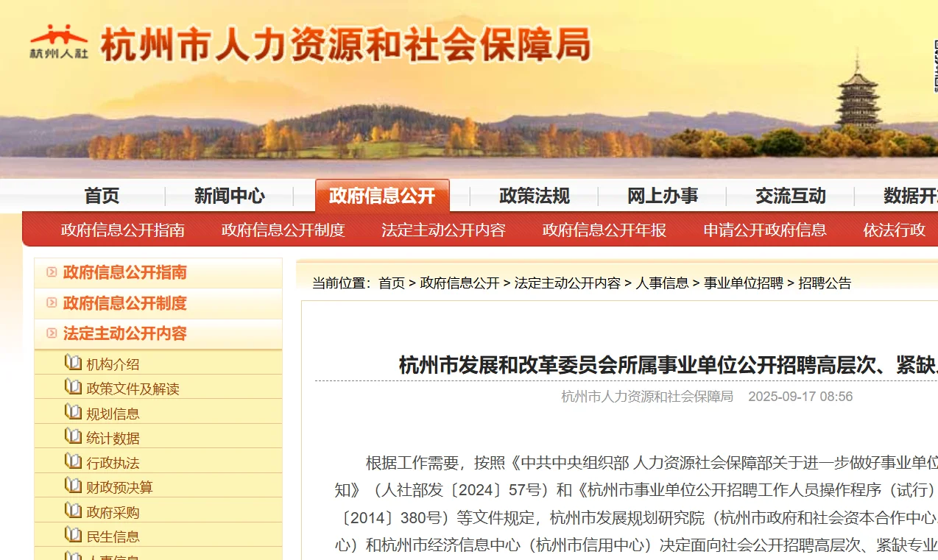This screenshot has height=560, width=938.
Task: Click 政府信息公开 in the breadcrumb path
Action: coord(459,283)
